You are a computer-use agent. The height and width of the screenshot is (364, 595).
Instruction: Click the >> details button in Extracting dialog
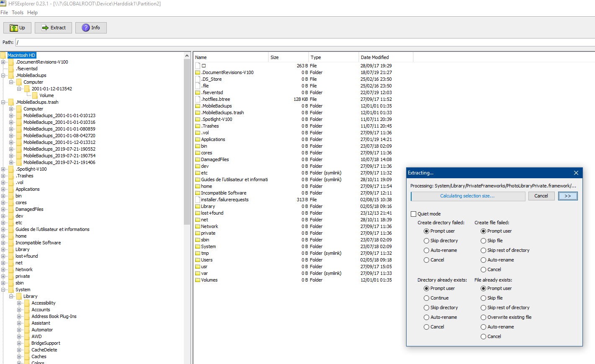[x=568, y=196]
